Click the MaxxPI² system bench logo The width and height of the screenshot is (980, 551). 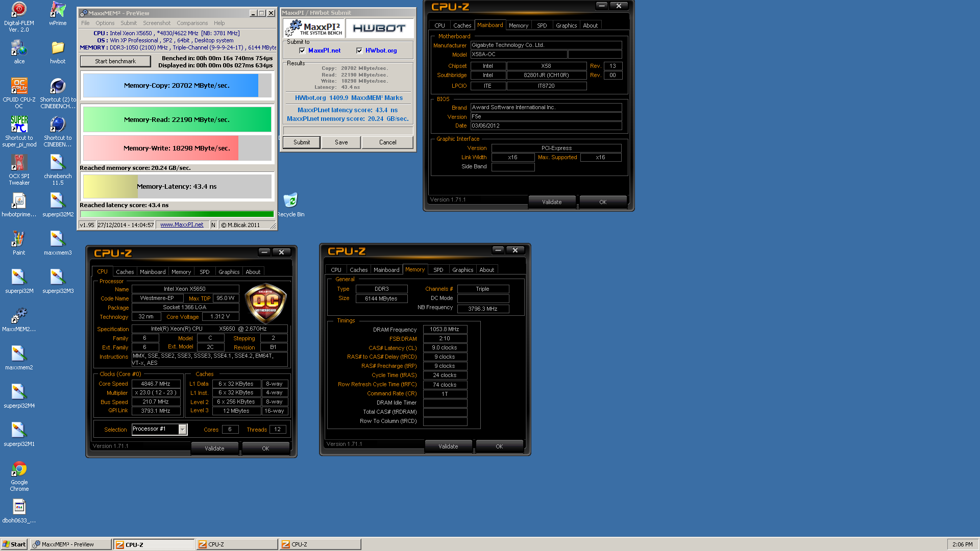pyautogui.click(x=313, y=28)
